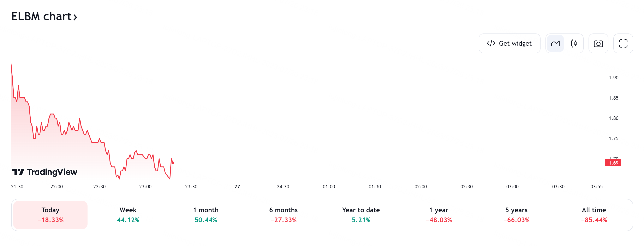Show 5 years performance
Image resolution: width=644 pixels, height=246 pixels.
(516, 215)
